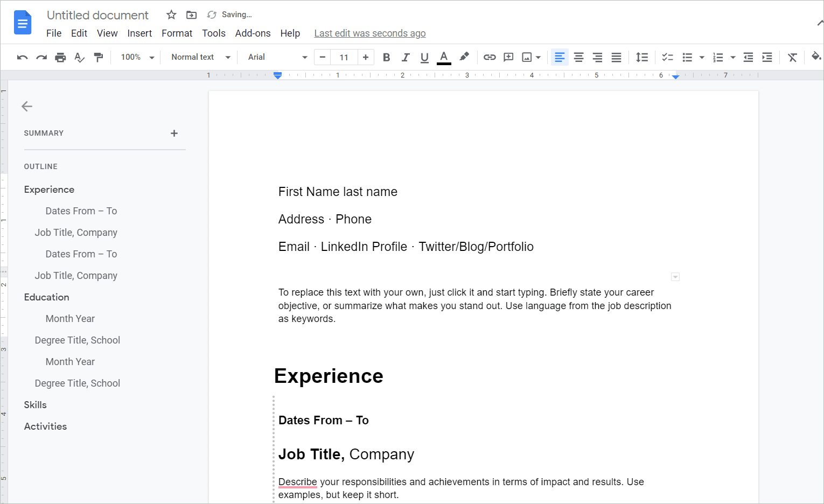Click the Undo icon in the toolbar
Screen dimensions: 824x504
pyautogui.click(x=22, y=57)
